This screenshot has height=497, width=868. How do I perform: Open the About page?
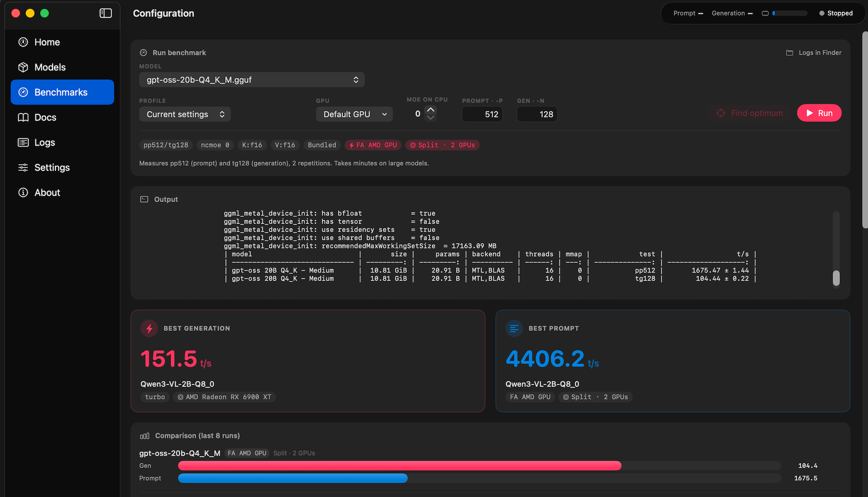pos(62,193)
